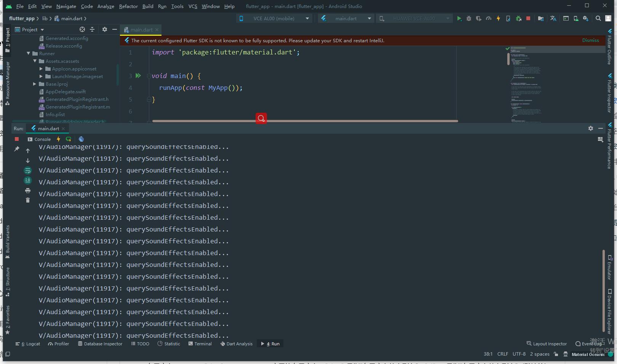Clear all console output with the trash icon
The image size is (617, 364).
tap(28, 200)
